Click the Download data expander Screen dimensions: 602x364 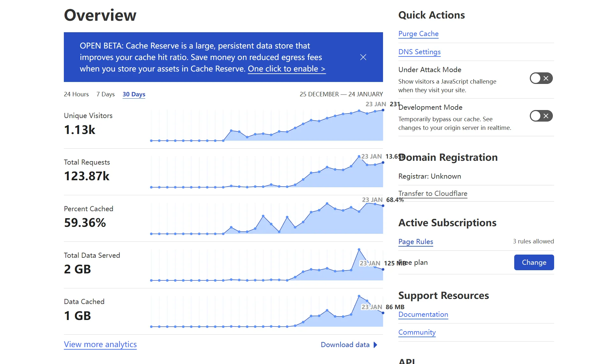pos(345,345)
